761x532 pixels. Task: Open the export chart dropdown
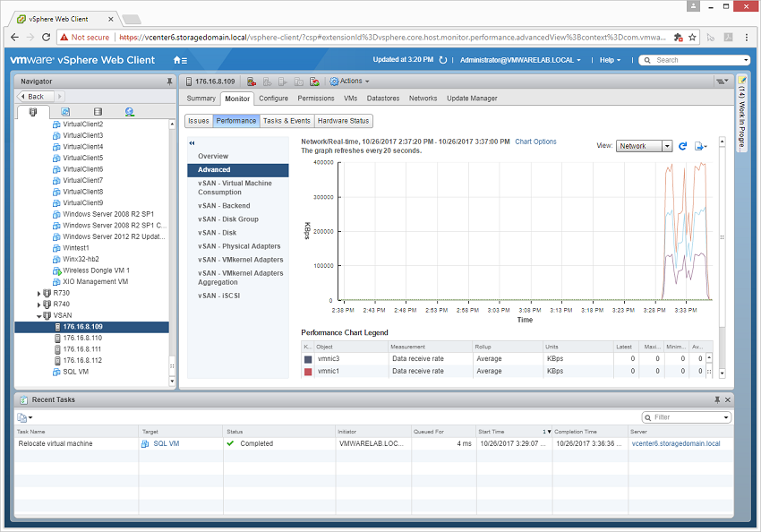click(x=701, y=146)
